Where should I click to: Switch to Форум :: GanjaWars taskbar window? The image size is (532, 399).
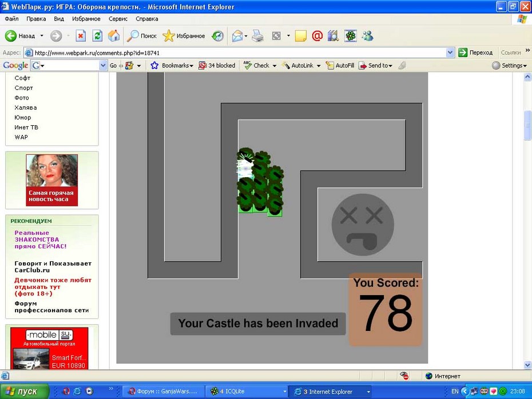click(163, 391)
